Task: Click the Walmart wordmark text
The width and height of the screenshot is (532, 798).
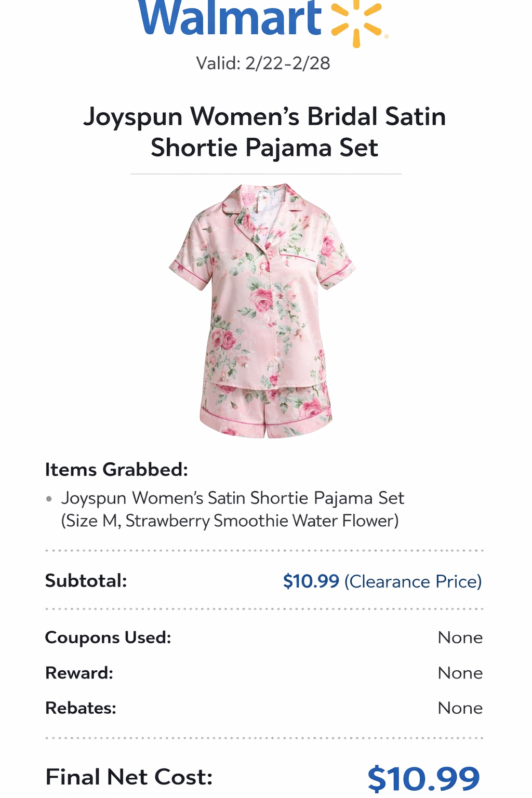Action: [x=230, y=19]
